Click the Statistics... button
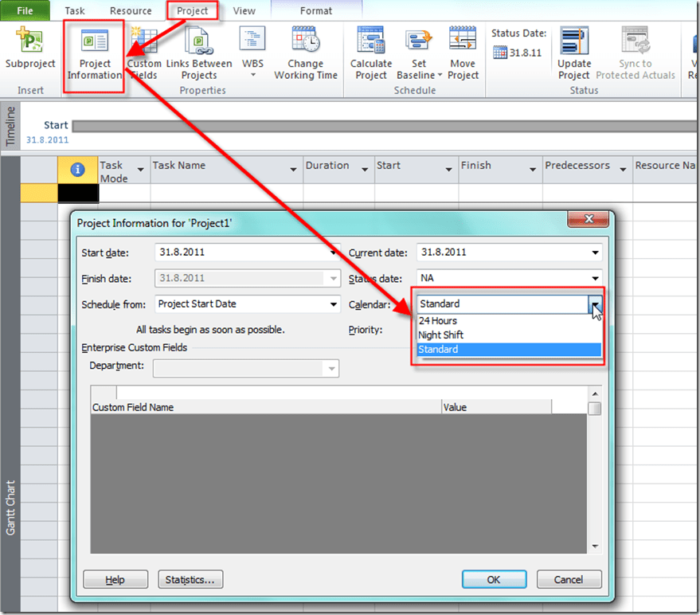 (190, 580)
